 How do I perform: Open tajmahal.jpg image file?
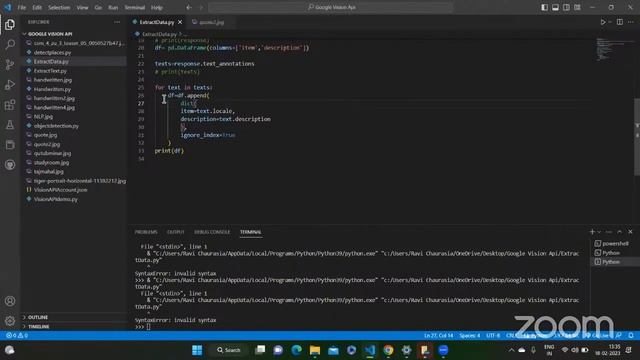(x=49, y=171)
